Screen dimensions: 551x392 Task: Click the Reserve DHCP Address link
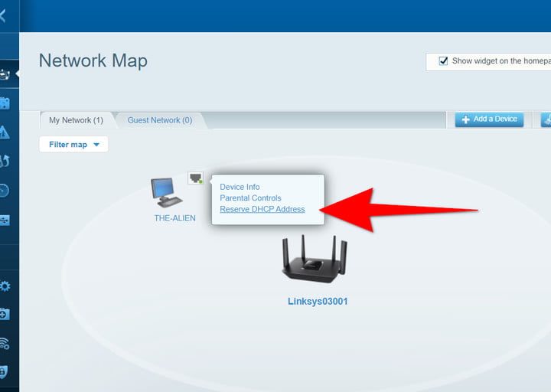262,209
